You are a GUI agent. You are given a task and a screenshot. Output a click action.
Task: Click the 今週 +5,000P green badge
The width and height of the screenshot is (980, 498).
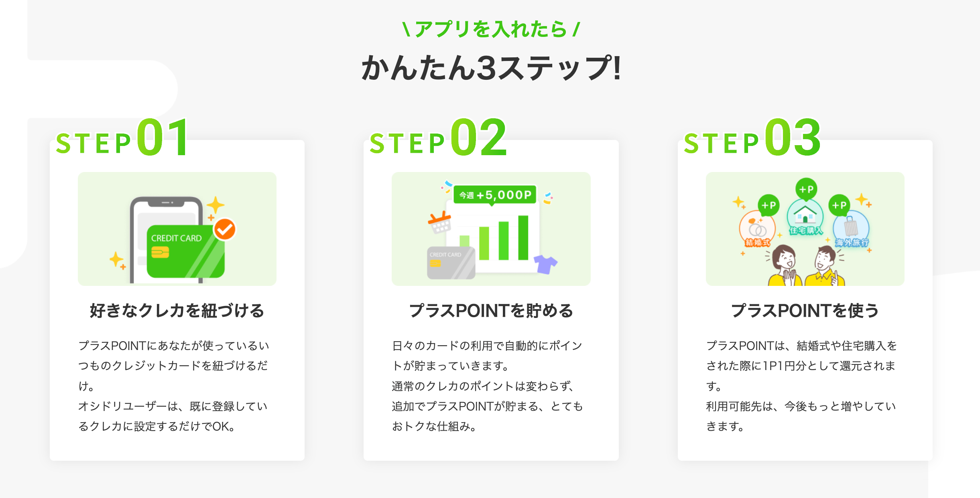pyautogui.click(x=495, y=195)
